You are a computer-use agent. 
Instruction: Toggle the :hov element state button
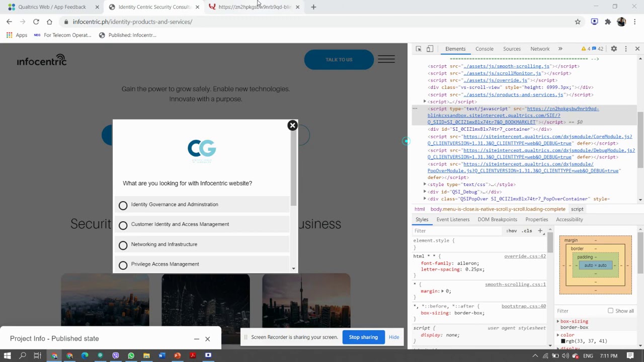coord(512,231)
